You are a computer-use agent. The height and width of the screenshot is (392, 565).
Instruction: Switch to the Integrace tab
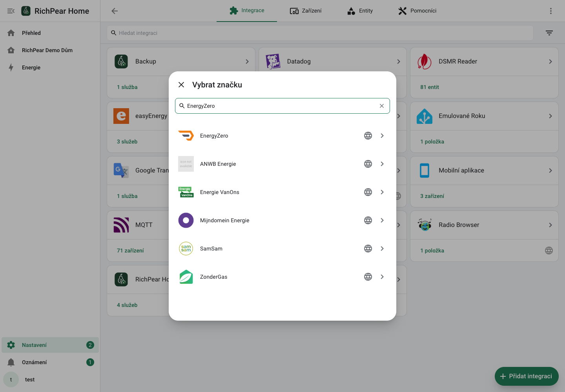click(x=247, y=11)
